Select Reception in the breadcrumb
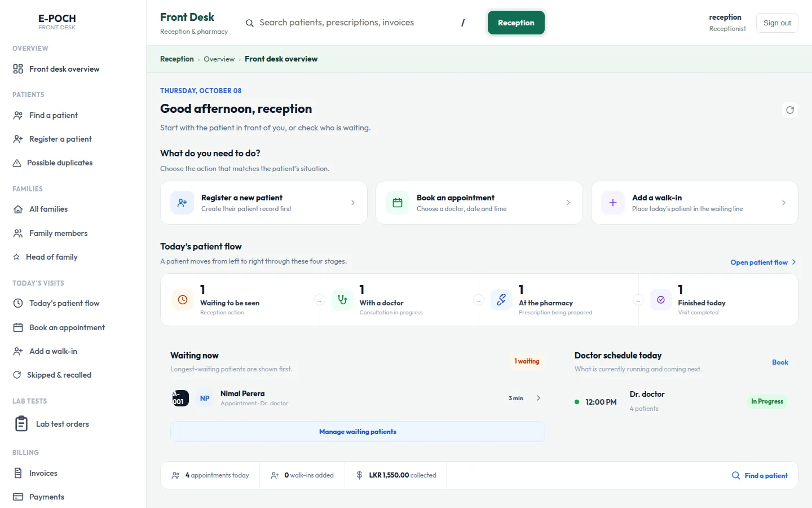The width and height of the screenshot is (812, 508). coord(177,59)
